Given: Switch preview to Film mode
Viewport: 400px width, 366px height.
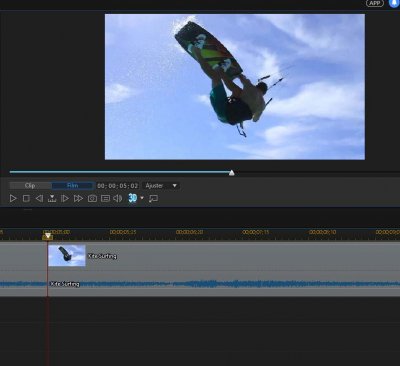Looking at the screenshot, I should [73, 186].
